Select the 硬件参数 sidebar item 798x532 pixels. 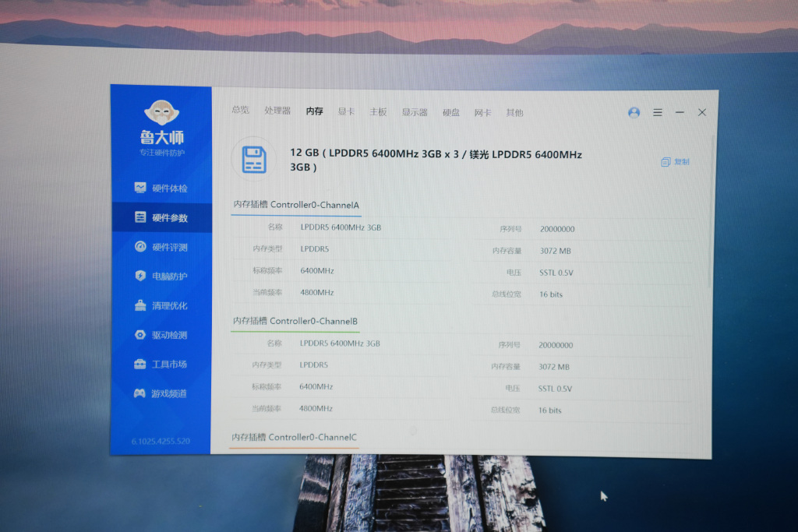coord(161,217)
